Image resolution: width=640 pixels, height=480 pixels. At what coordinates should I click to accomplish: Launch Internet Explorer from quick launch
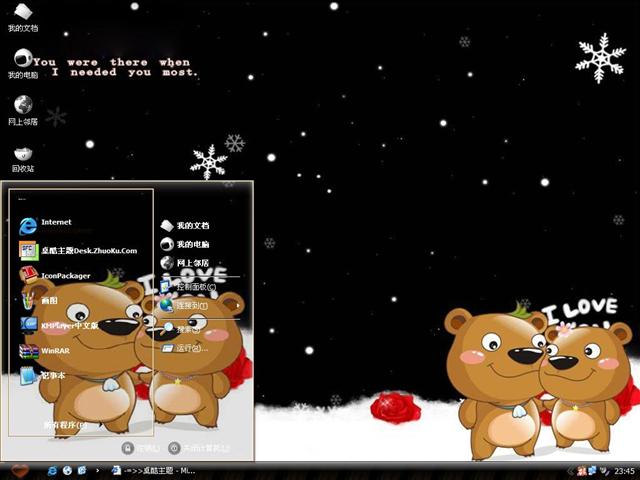pos(52,471)
